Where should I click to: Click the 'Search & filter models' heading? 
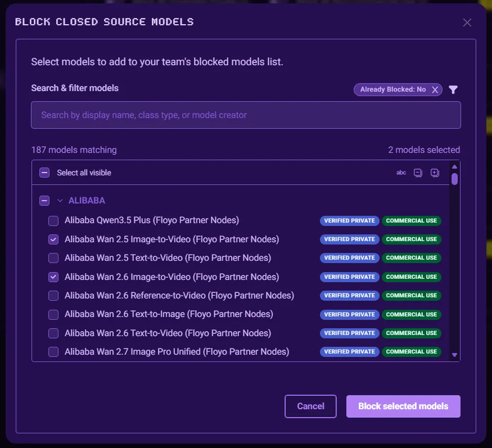click(x=75, y=88)
